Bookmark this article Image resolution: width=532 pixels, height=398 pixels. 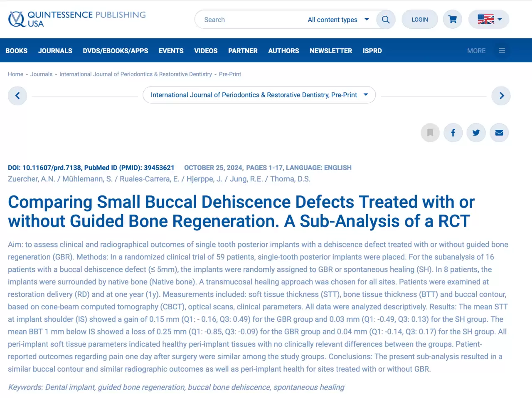point(430,133)
